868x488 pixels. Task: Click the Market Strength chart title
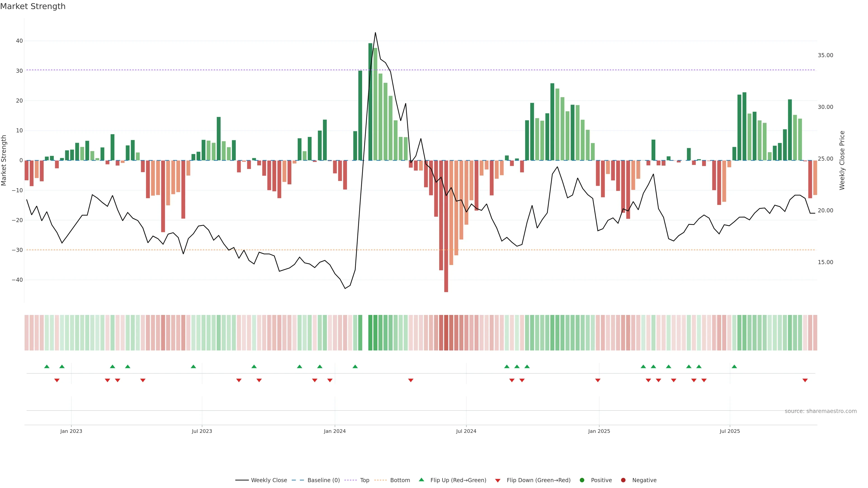tap(33, 6)
